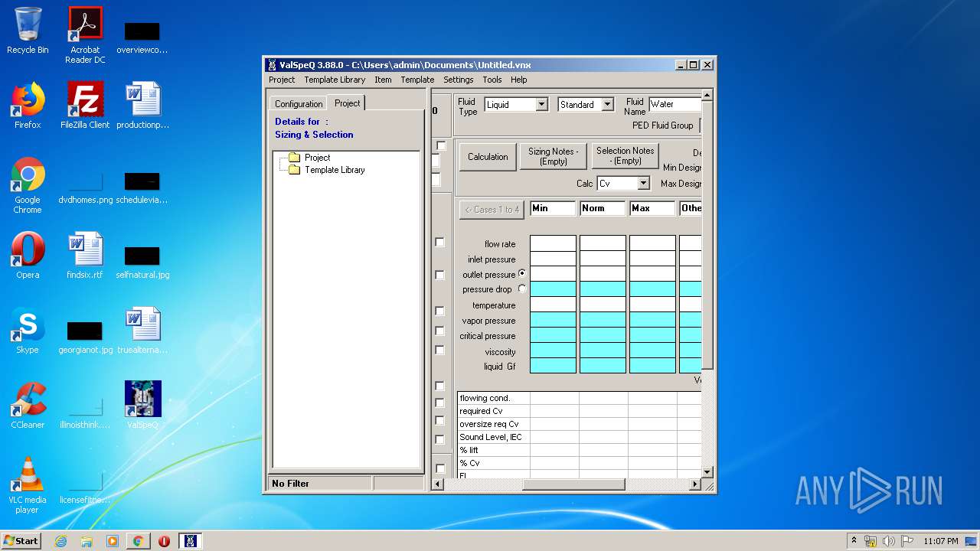Tick the checkbox beside the temperature row

click(x=439, y=311)
